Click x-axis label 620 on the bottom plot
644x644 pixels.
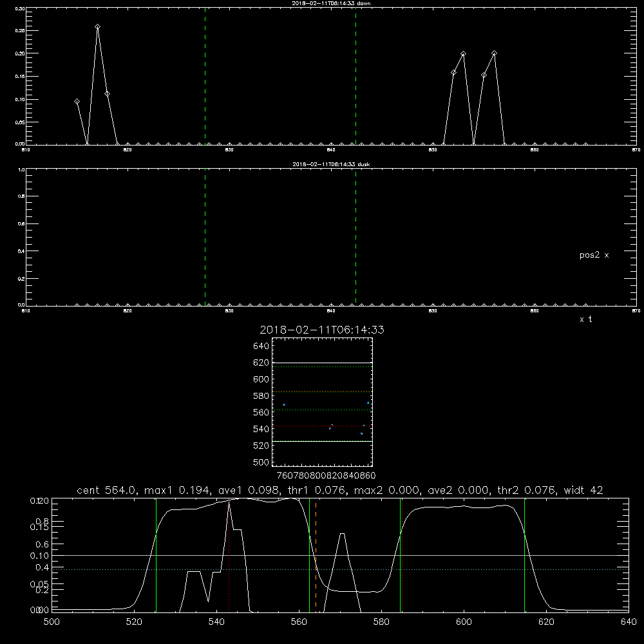pyautogui.click(x=546, y=622)
